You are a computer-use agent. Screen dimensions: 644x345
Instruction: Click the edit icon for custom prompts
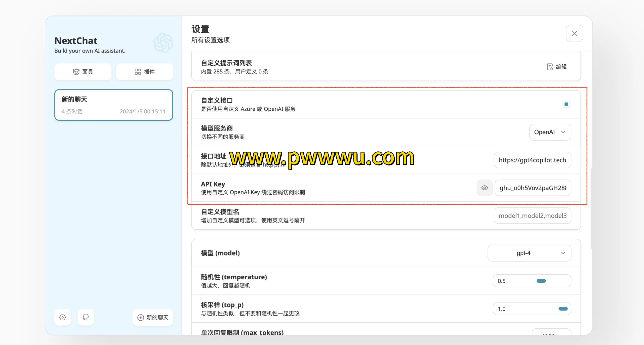550,67
